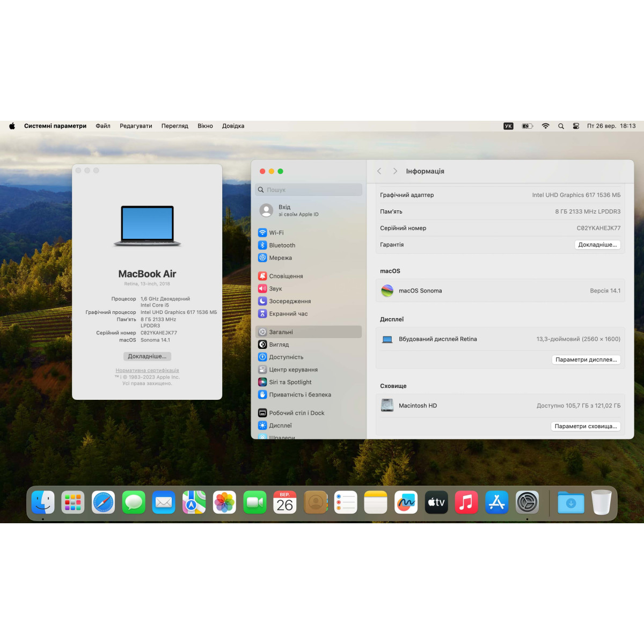Open Messages from the Dock

(134, 502)
